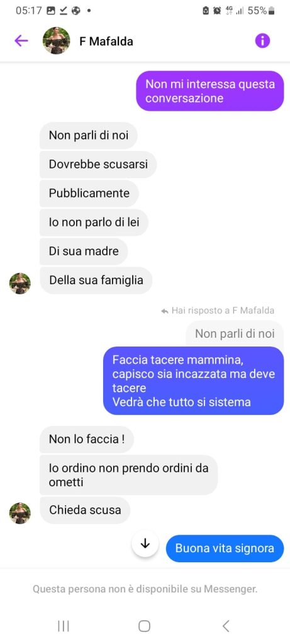Tap sender avatar beside 'Della sua famiglia'
Viewport: 290px width, 644px height.
(x=20, y=284)
